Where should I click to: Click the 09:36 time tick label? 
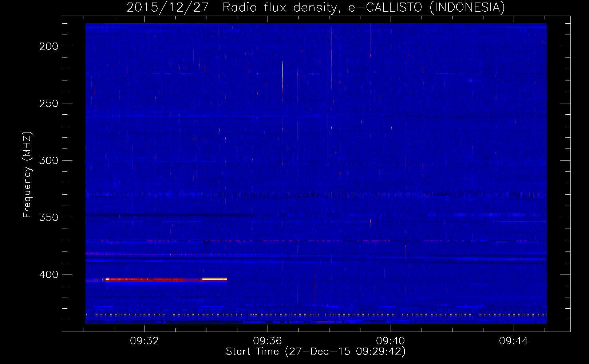point(268,341)
